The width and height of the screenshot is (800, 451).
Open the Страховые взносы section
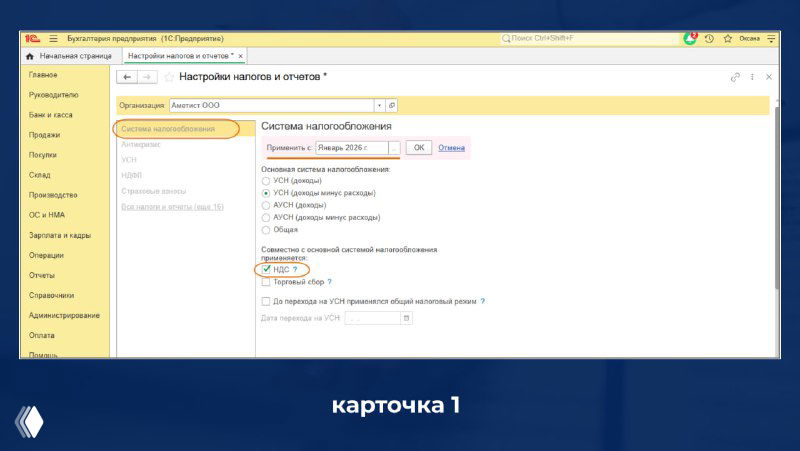(154, 191)
